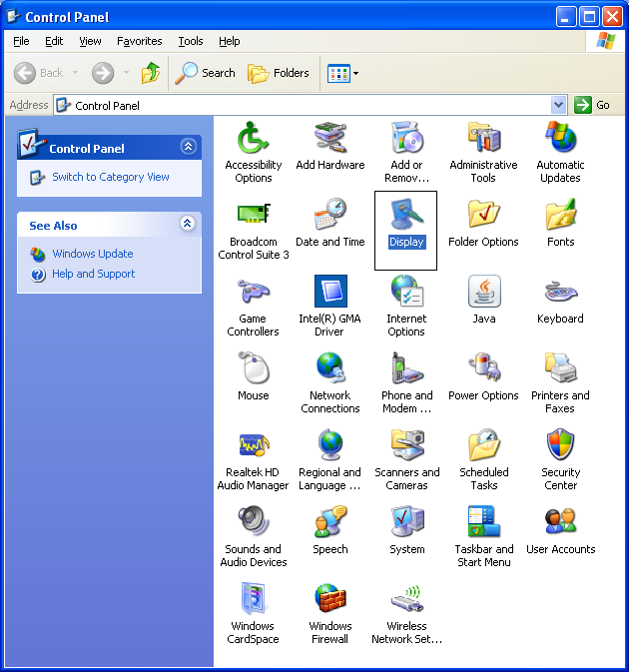Open the Edit menu
The height and width of the screenshot is (672, 629).
pos(54,41)
